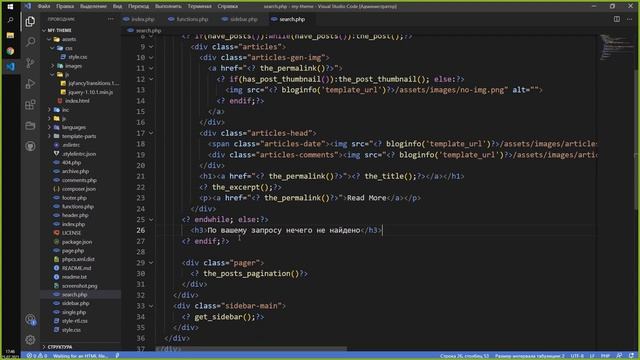Click the tab size status item
The image size is (640, 360).
click(x=529, y=356)
